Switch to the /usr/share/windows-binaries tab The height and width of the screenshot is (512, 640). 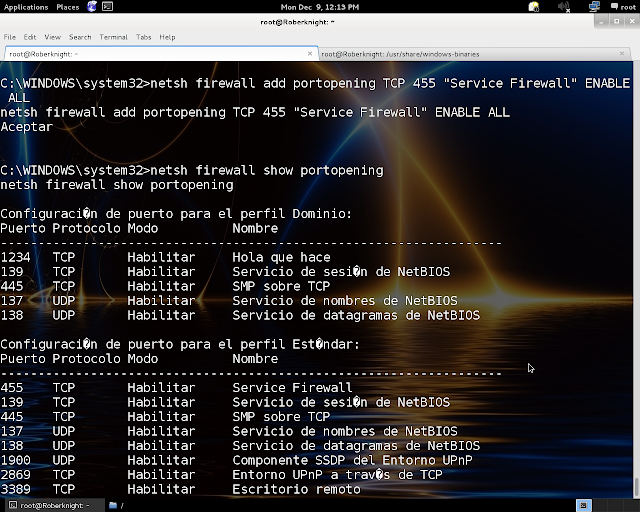[x=474, y=54]
